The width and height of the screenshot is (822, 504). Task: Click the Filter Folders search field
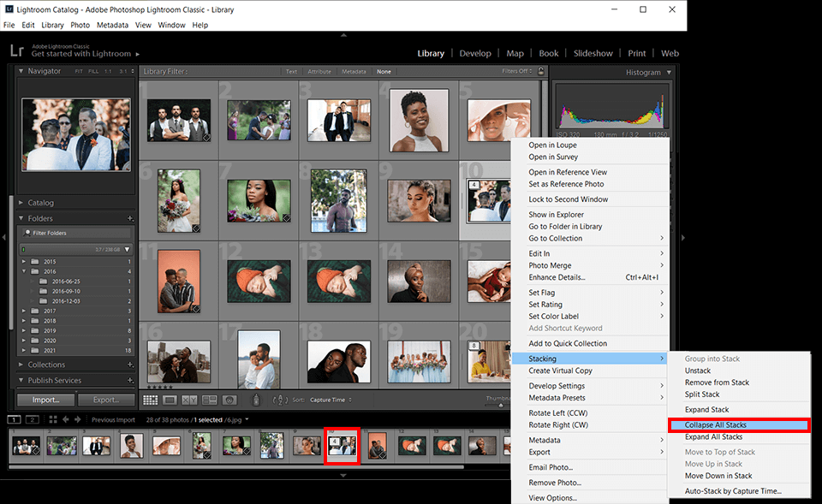(x=76, y=233)
